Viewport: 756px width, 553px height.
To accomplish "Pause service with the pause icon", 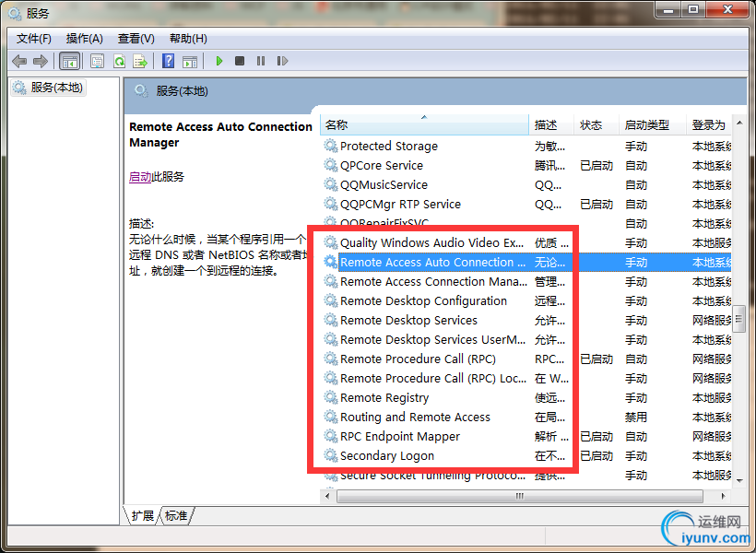I will (x=261, y=61).
